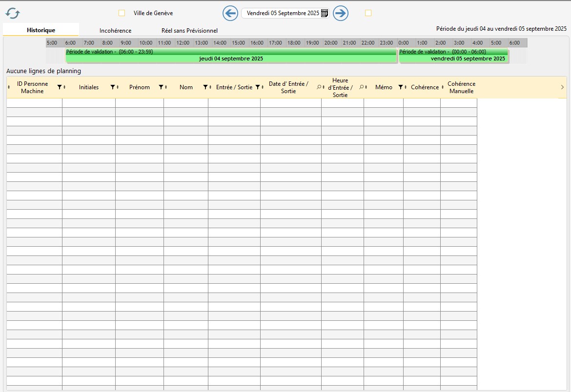Go to next day with right arrow
Image resolution: width=571 pixels, height=392 pixels.
(341, 13)
